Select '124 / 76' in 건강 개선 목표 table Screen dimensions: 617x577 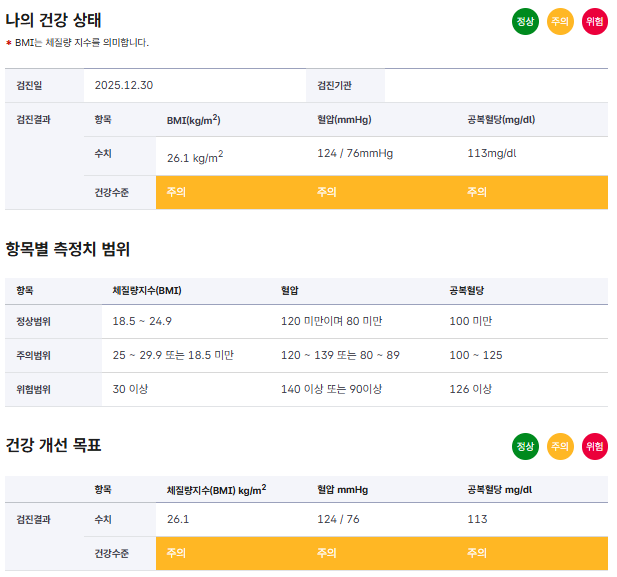(338, 519)
